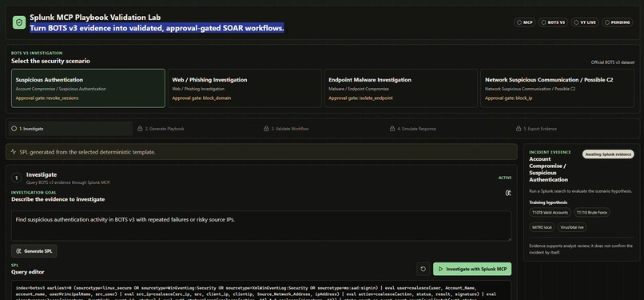Click inside the SPL query editor
The height and width of the screenshot is (300, 644).
pos(261,290)
